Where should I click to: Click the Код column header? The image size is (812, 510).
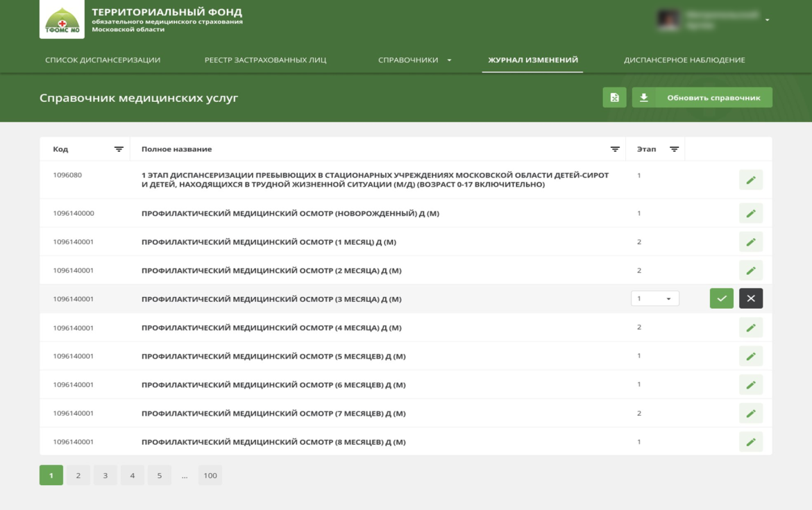tap(60, 149)
